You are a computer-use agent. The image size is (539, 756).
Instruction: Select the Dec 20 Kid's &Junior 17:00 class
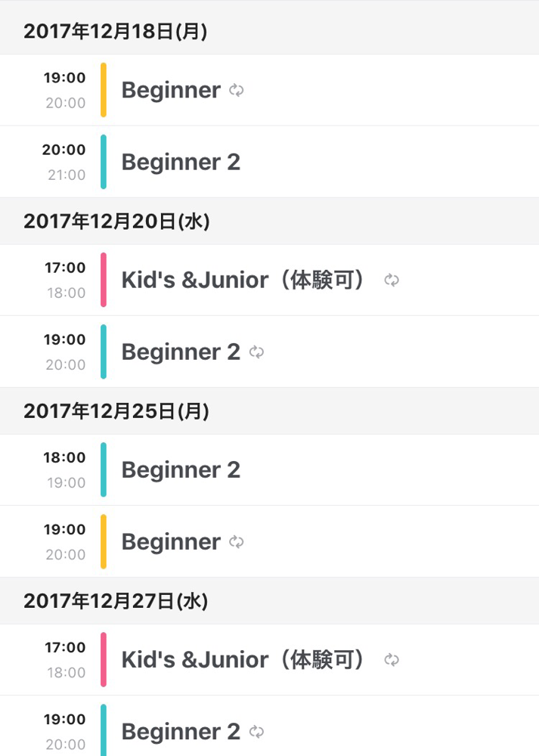269,280
